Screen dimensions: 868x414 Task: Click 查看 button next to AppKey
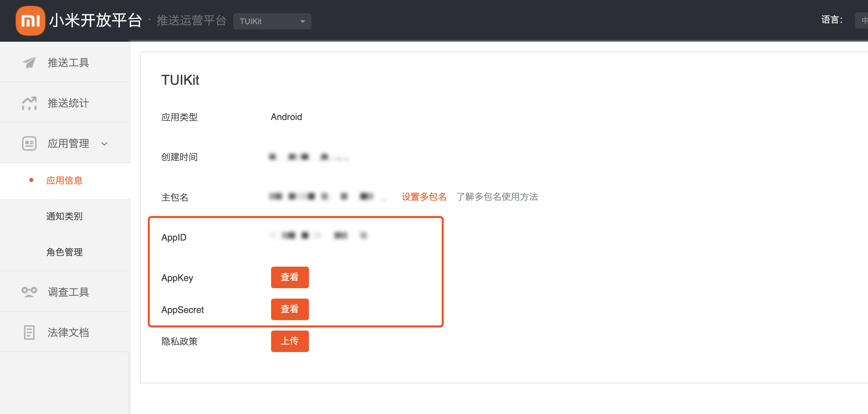point(289,277)
